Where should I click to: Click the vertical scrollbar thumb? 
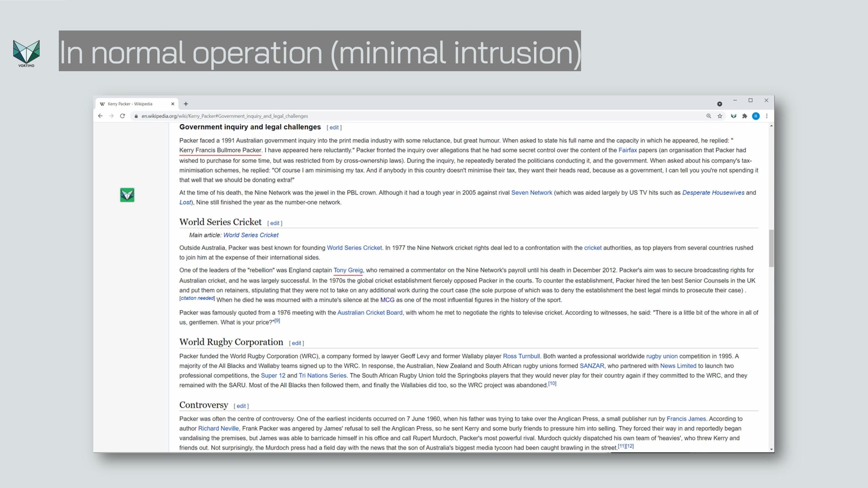pyautogui.click(x=771, y=248)
